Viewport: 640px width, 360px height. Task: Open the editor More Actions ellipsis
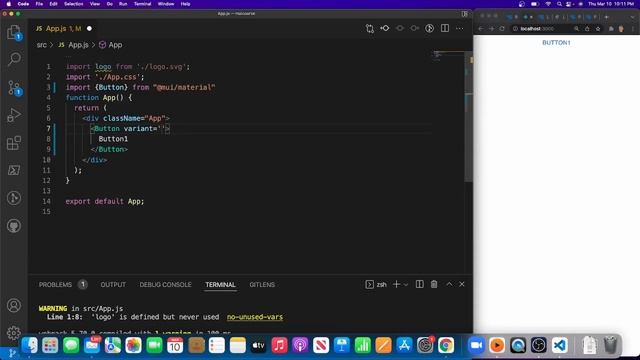460,29
